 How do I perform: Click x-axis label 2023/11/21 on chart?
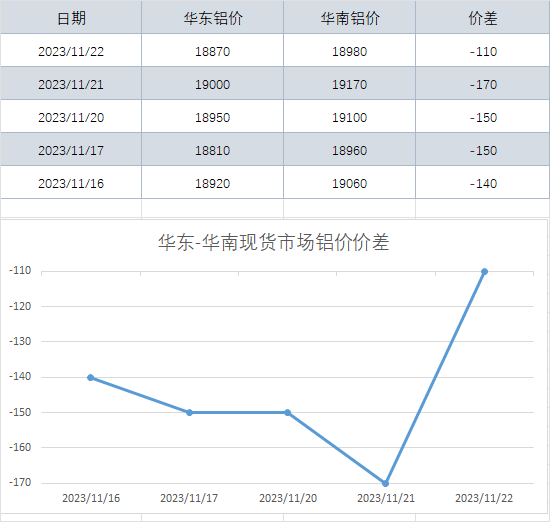pos(386,498)
